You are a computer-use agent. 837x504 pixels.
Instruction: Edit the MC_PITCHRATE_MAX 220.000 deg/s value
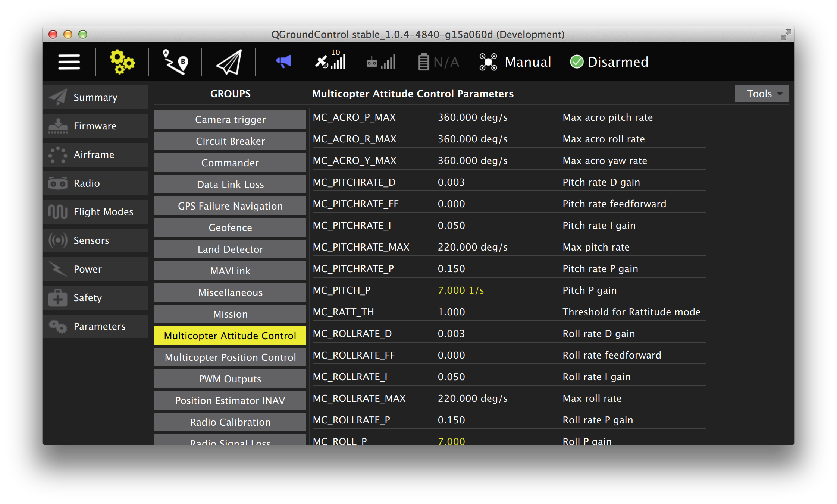tap(472, 247)
